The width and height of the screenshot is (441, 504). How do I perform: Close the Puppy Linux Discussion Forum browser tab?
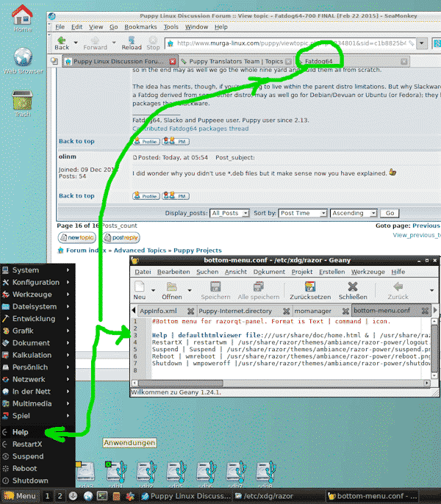(173, 62)
